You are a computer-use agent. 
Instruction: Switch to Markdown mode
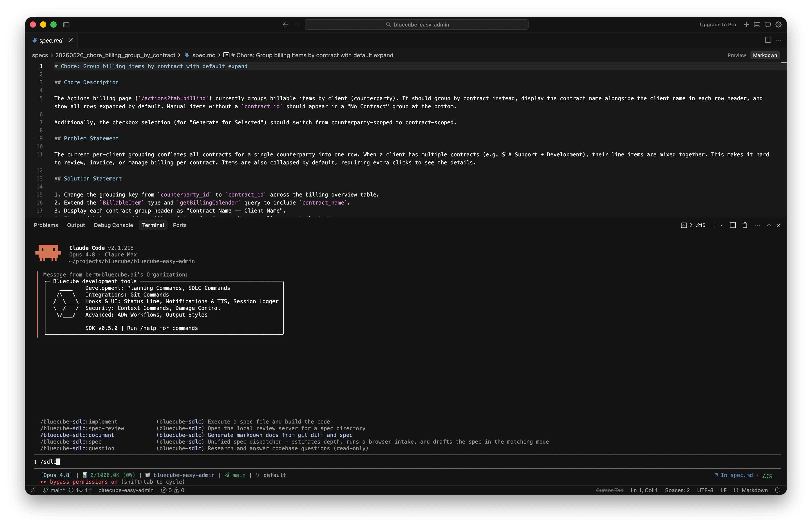pos(765,55)
